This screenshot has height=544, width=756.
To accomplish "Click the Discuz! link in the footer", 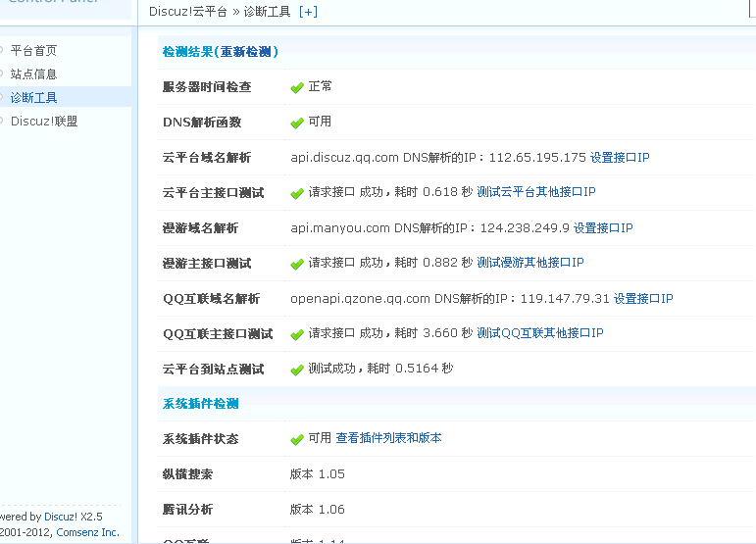I will click(x=61, y=517).
